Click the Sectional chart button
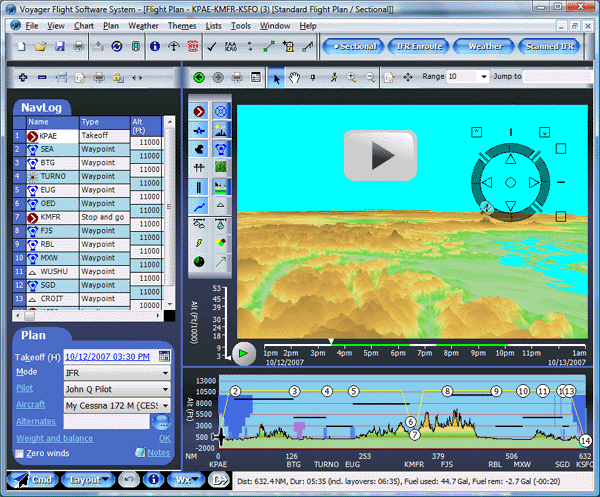Viewport: 600px width, 497px height. click(354, 47)
